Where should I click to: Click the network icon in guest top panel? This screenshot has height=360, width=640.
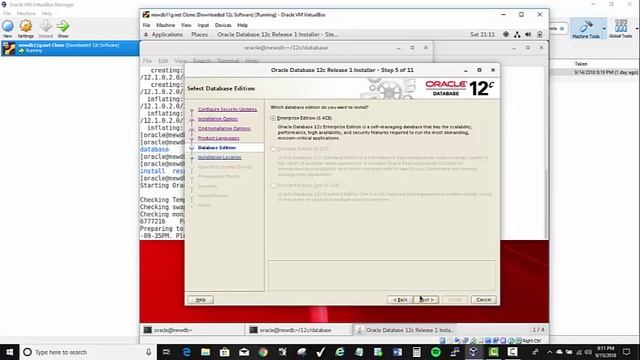517,35
